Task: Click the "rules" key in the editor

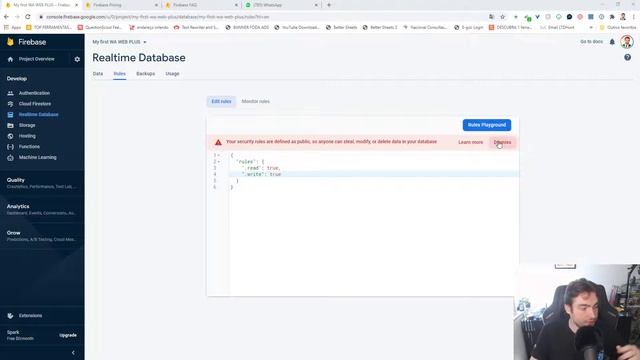Action: click(246, 162)
